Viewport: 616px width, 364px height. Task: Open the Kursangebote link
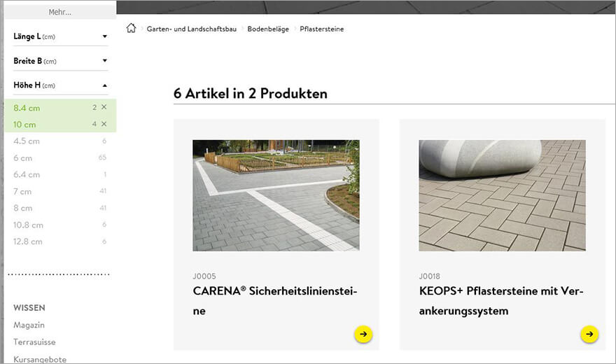pyautogui.click(x=40, y=359)
